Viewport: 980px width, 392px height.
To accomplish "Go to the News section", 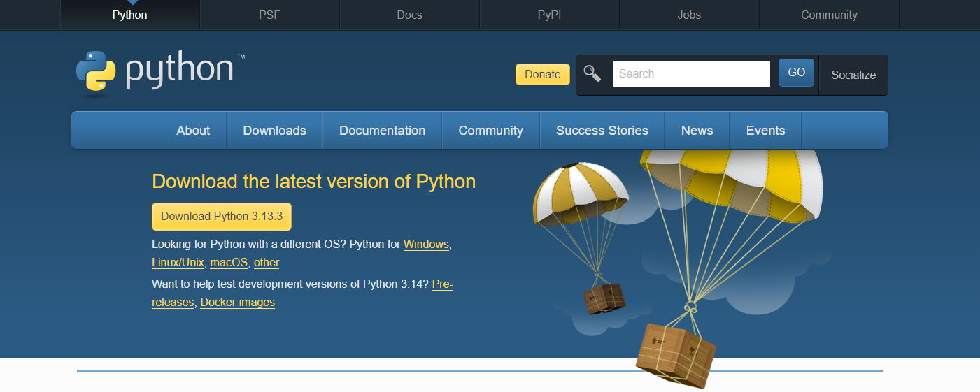I will [x=697, y=131].
